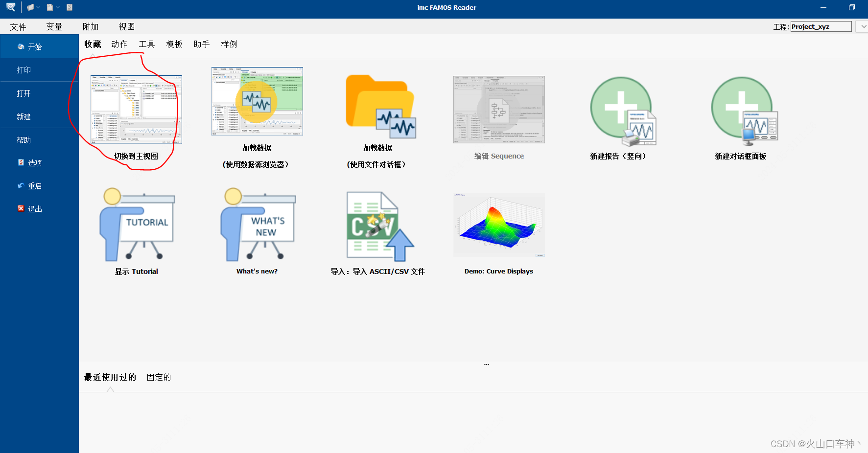Switch to the 助手 tab

pyautogui.click(x=202, y=44)
